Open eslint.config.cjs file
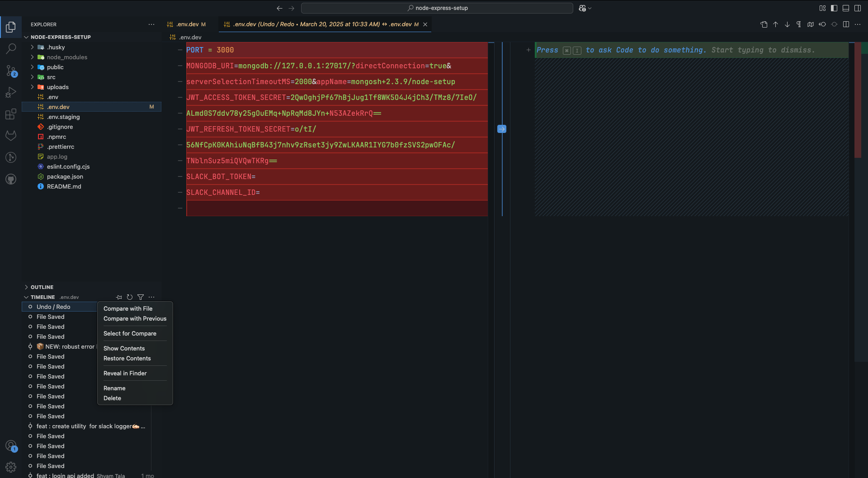Image resolution: width=868 pixels, height=478 pixels. (x=68, y=166)
